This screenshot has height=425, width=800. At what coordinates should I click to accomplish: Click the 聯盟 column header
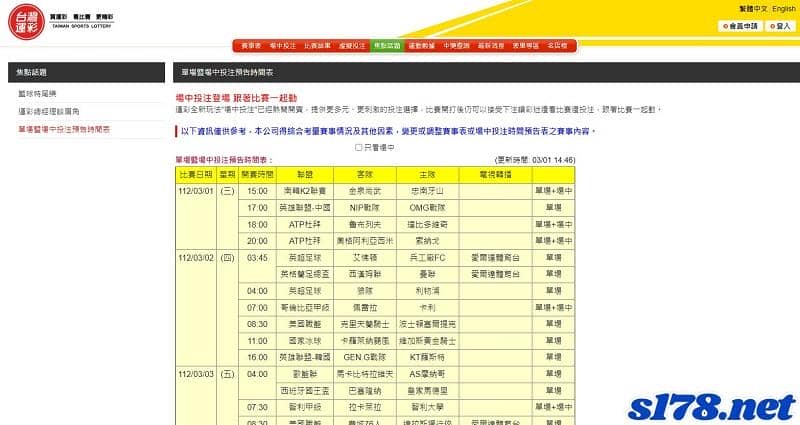pos(305,174)
